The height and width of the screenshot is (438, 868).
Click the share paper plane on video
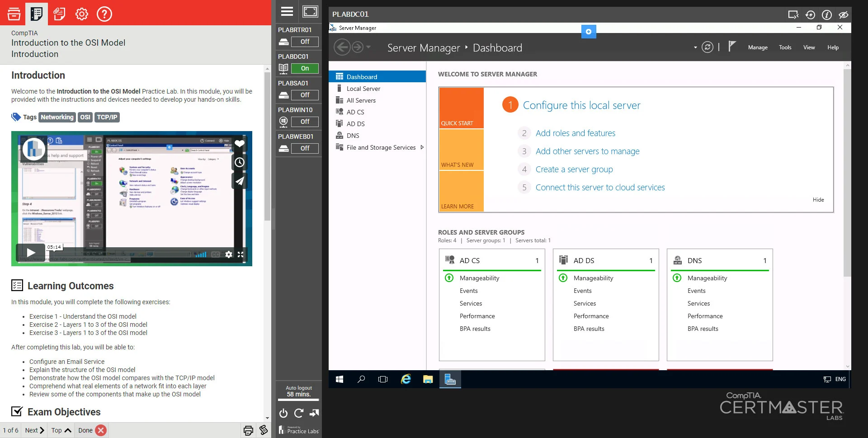(240, 181)
